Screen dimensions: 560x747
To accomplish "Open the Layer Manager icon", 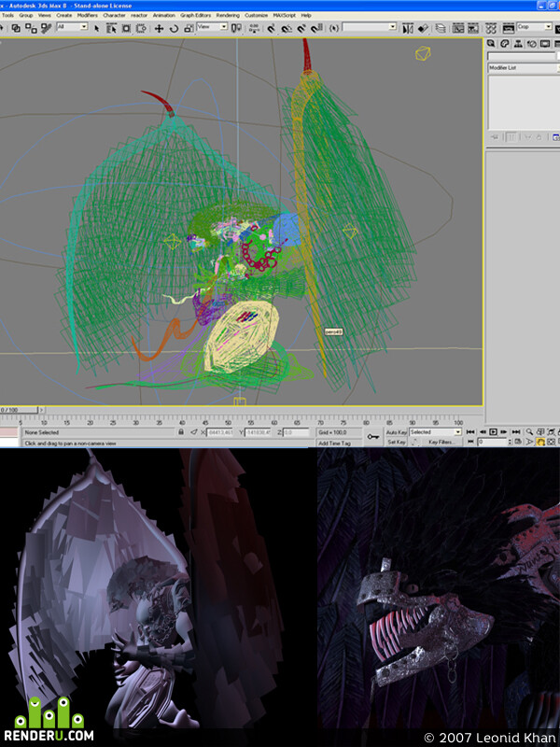I will coord(441,29).
